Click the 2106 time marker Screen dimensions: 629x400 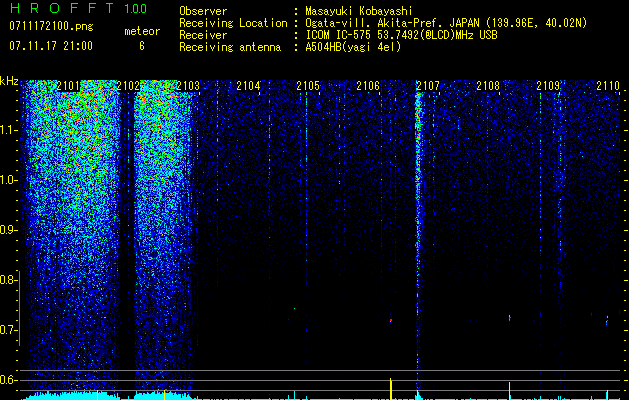click(368, 86)
